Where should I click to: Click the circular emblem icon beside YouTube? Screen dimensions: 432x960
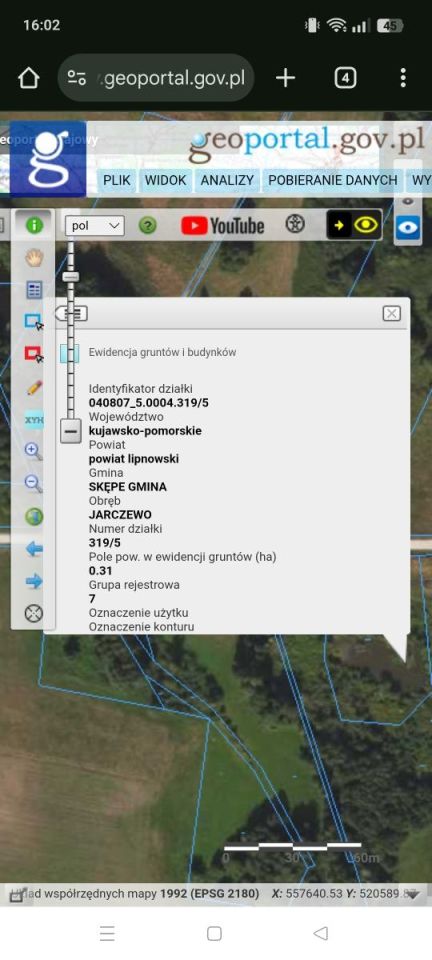tap(295, 224)
